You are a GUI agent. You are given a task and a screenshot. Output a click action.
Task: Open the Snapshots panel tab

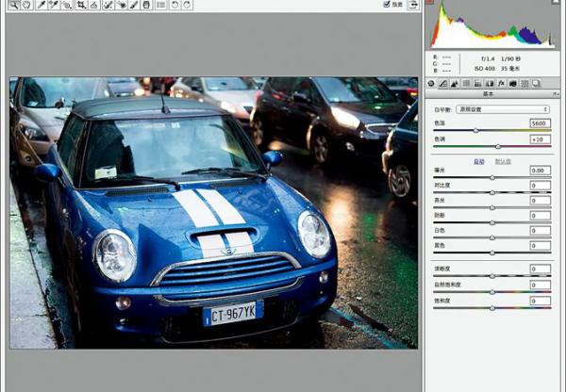click(537, 83)
